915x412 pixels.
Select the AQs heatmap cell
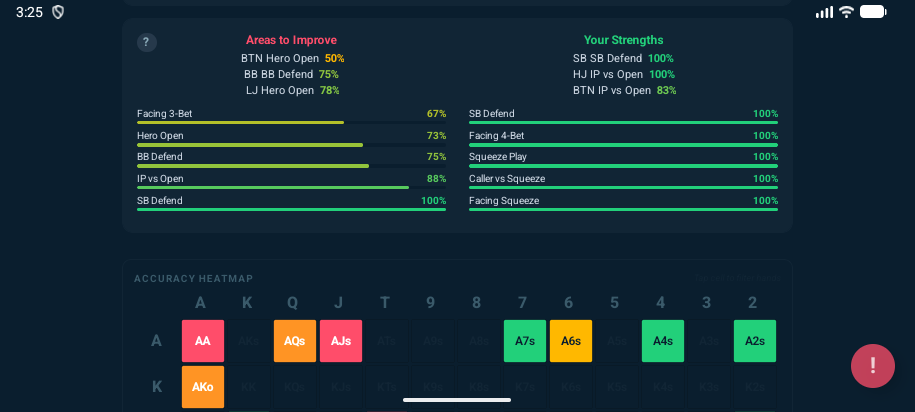pos(295,341)
